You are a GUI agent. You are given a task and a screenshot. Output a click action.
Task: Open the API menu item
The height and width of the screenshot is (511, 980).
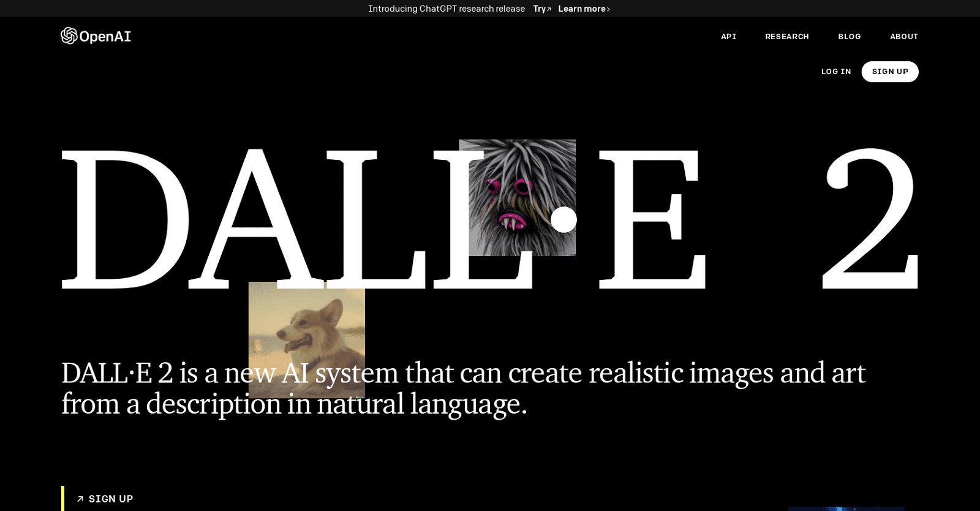(x=728, y=37)
